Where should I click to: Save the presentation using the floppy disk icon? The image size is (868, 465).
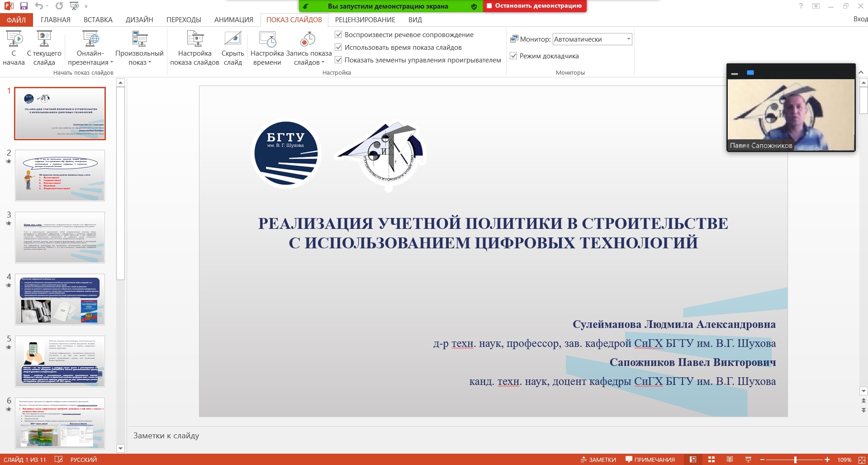pos(24,6)
